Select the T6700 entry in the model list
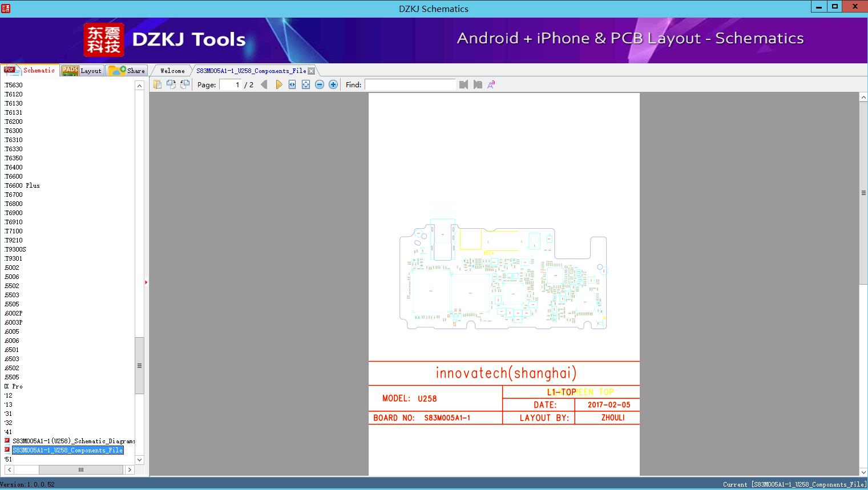868x490 pixels. pyautogui.click(x=14, y=195)
